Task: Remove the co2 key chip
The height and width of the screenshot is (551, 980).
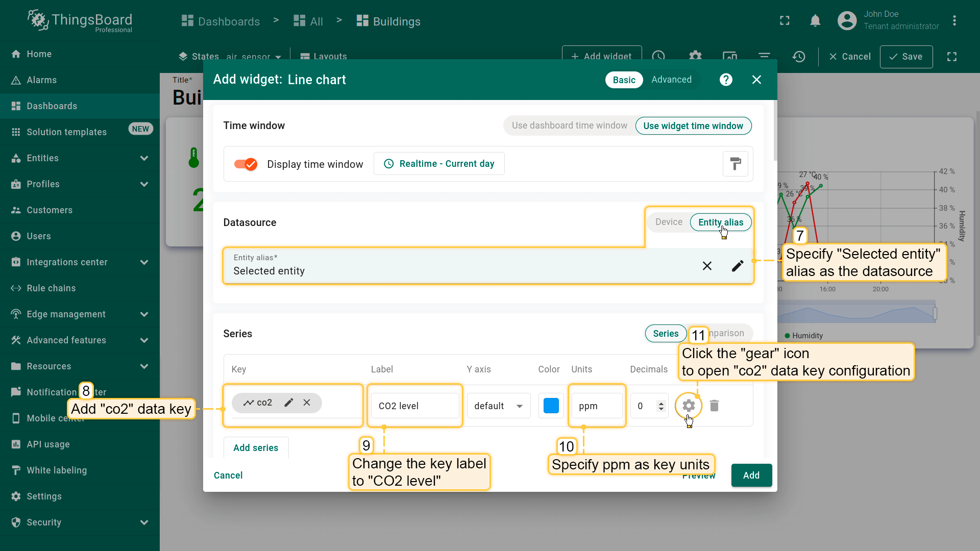Action: tap(307, 403)
